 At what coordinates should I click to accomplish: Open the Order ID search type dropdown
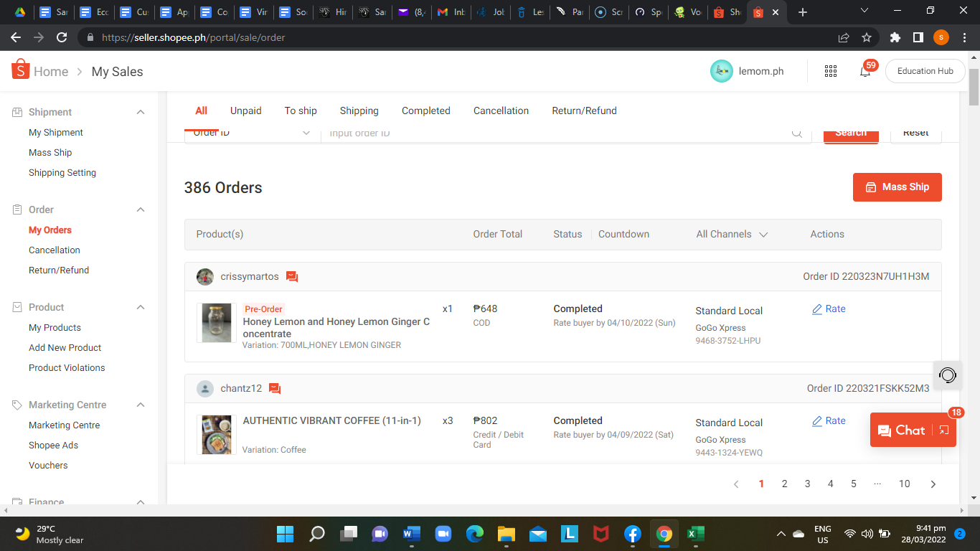pyautogui.click(x=252, y=133)
